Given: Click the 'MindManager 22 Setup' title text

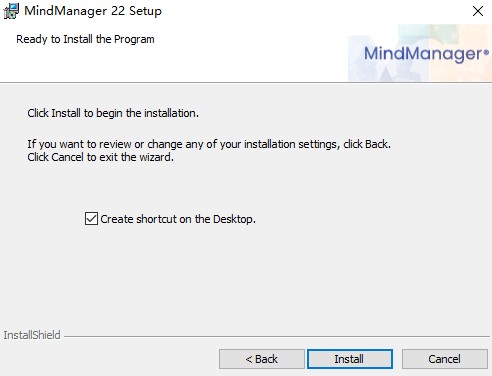Looking at the screenshot, I should point(93,11).
